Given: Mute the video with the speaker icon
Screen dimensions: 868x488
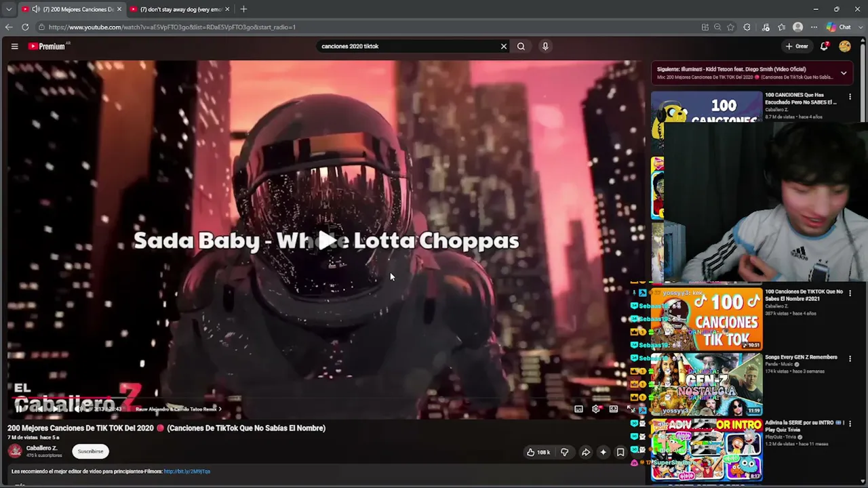Looking at the screenshot, I should (78, 409).
